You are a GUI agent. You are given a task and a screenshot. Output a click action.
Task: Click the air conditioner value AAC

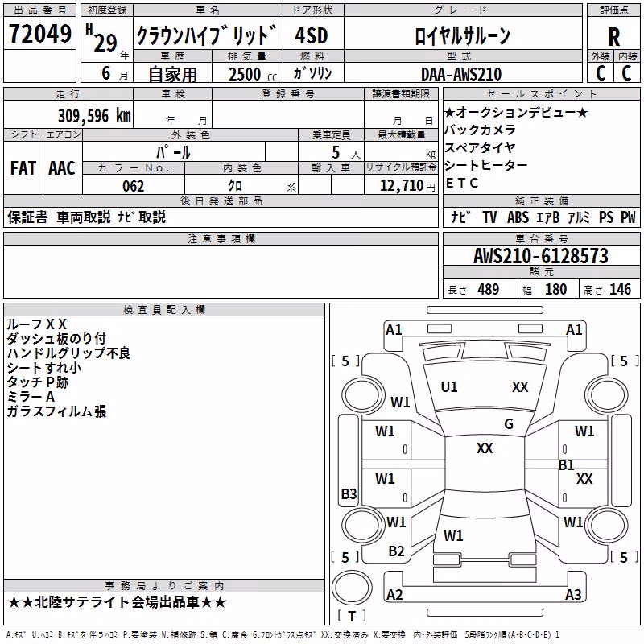point(62,168)
